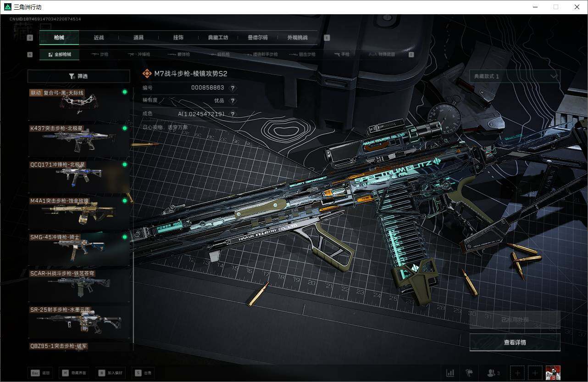This screenshot has height=382, width=588.
Task: Filter weapons by 霰弹枪 category
Action: (x=178, y=54)
